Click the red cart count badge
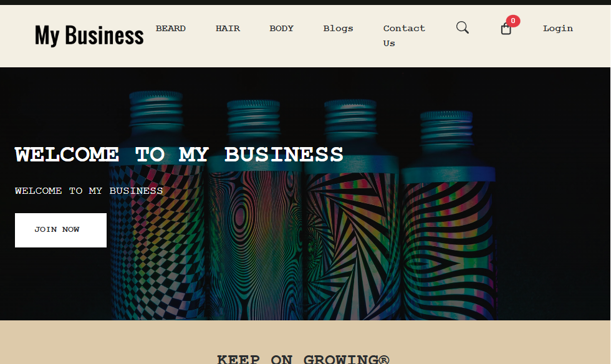611x364 pixels. 512,21
